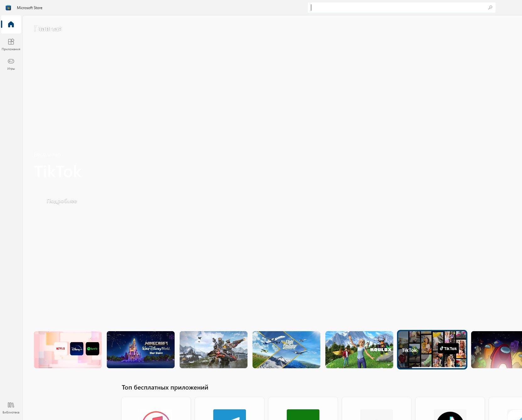Select the Halo soldiers game thumbnail
This screenshot has width=522, height=420.
click(x=214, y=350)
